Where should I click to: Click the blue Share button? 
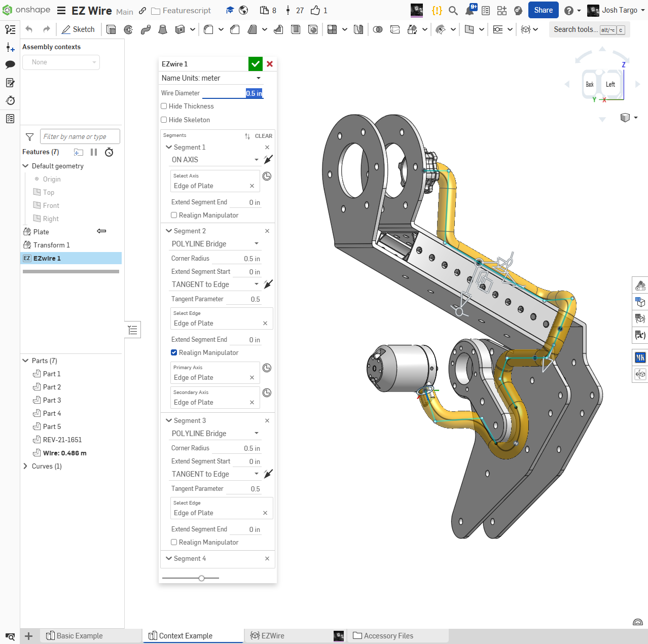[x=543, y=10]
